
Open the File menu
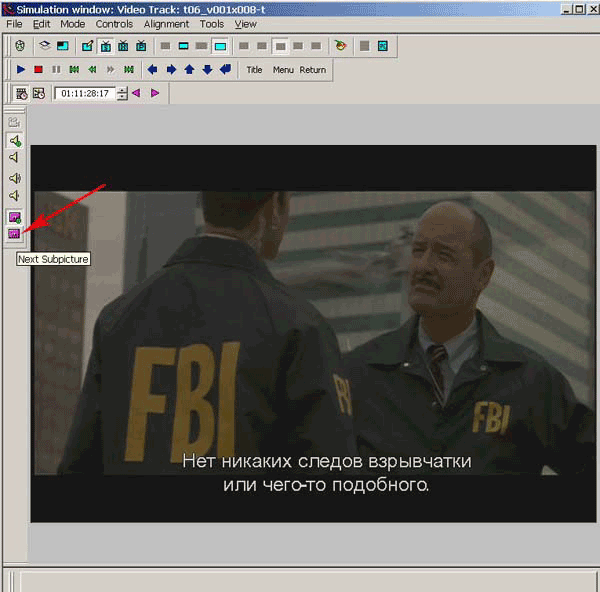pos(14,24)
